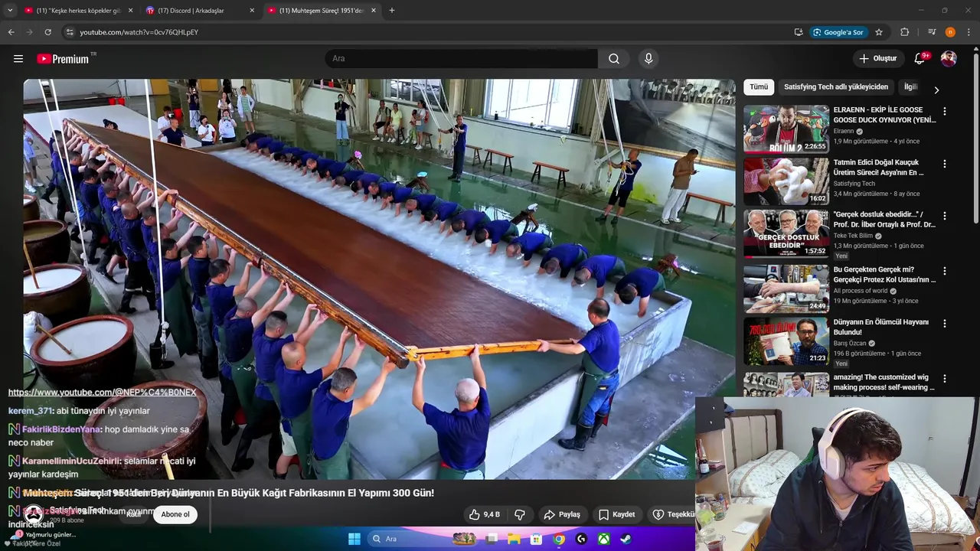
Task: Open more options for Ölümcül Hayvanı video
Action: (x=944, y=324)
